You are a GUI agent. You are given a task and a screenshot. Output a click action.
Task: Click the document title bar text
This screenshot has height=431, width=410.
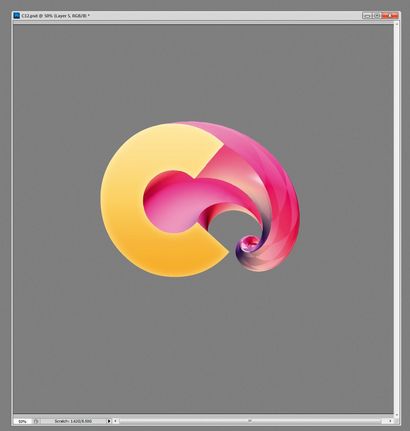pyautogui.click(x=55, y=16)
